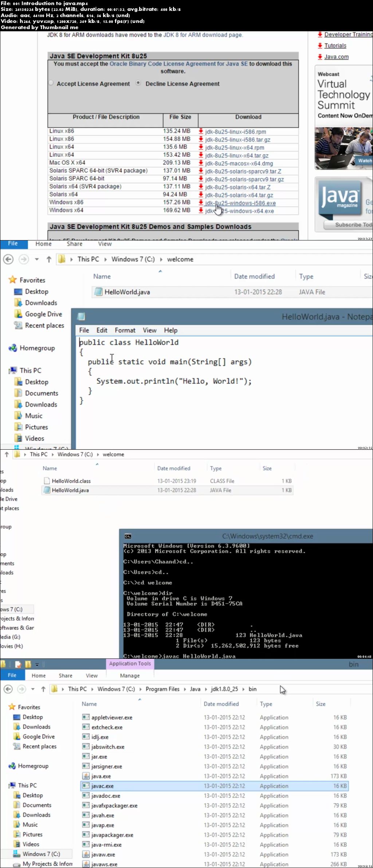This screenshot has height=868, width=373.
Task: Click Music folder icon in Explorer beside Notepad
Action: [18, 415]
